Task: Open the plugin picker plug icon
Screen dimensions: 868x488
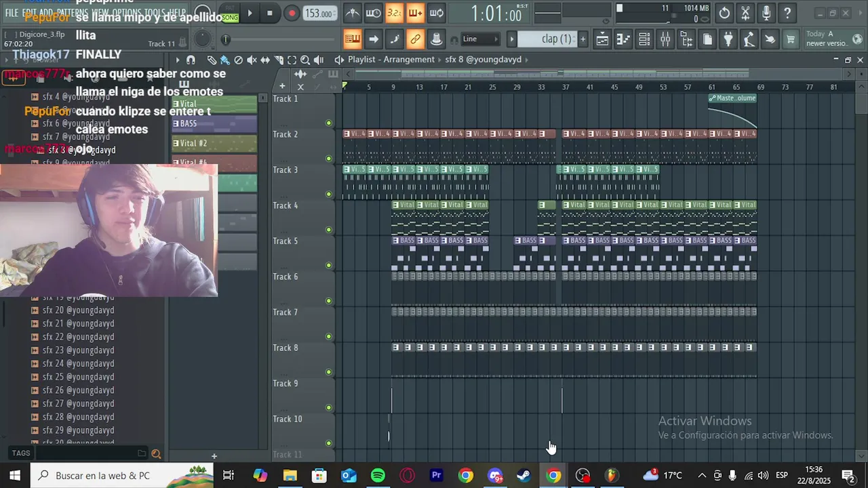Action: click(x=728, y=39)
